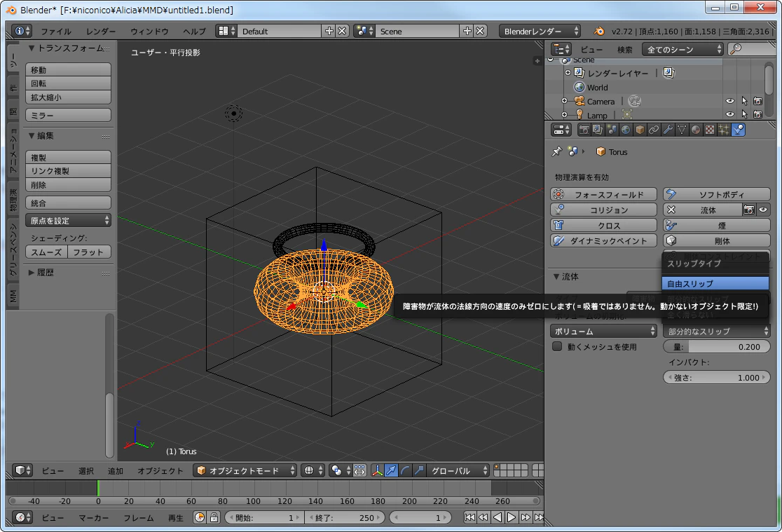782x532 pixels.
Task: Toggle Camera visibility eye in outliner
Action: tap(729, 101)
